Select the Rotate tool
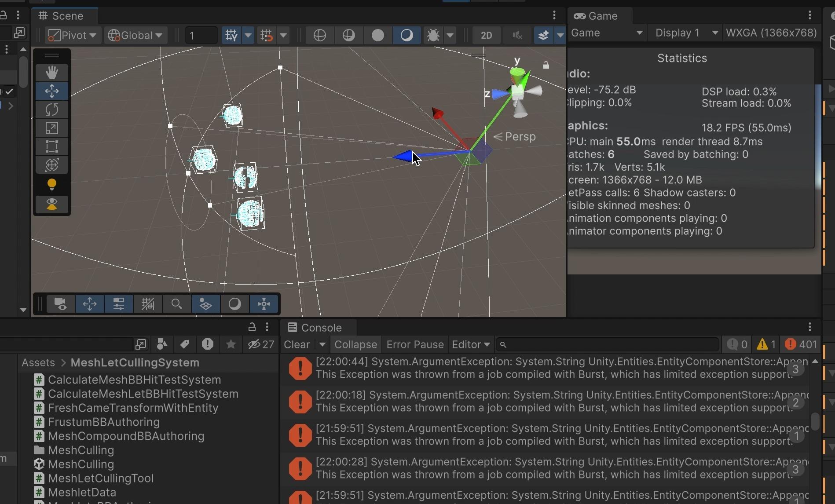835x504 pixels. coord(52,110)
